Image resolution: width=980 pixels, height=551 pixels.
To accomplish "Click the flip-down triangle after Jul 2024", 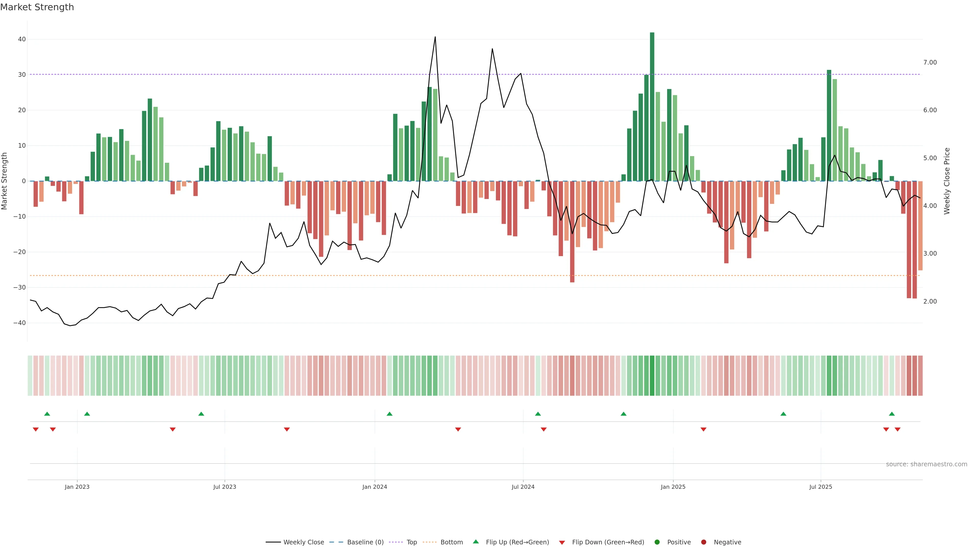I will (544, 429).
